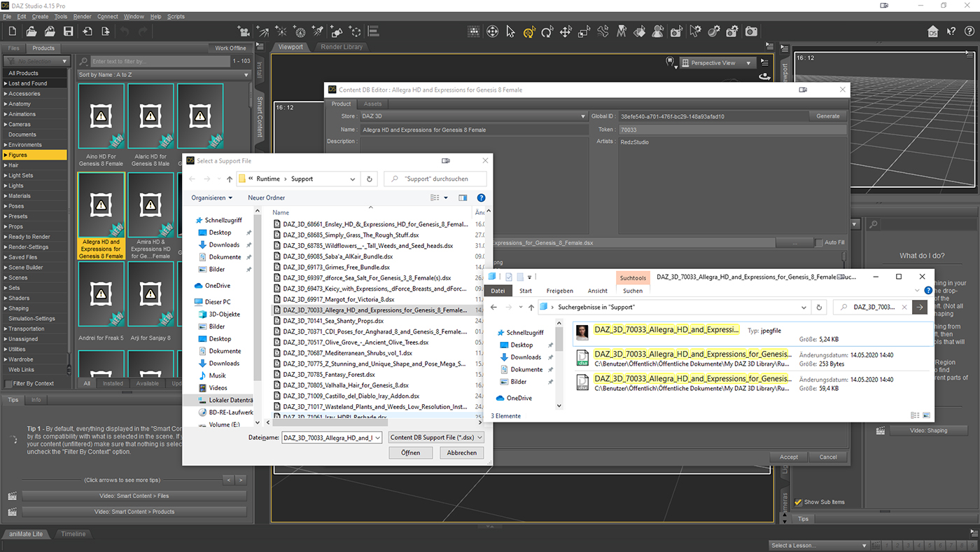Click the Work Offline button
The image size is (980, 552).
point(231,48)
